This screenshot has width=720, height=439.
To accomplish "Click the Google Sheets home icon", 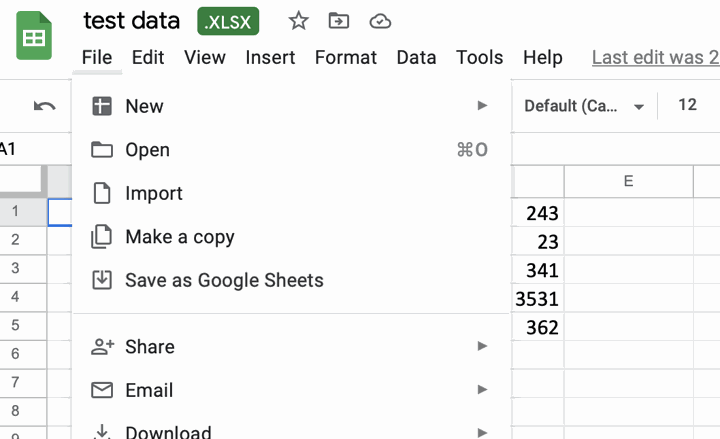I will pos(34,36).
